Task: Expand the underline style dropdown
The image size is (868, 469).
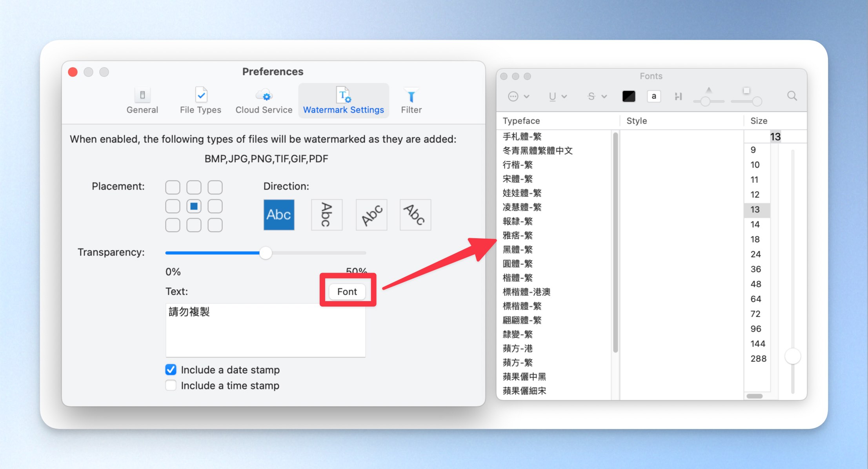Action: pyautogui.click(x=558, y=96)
